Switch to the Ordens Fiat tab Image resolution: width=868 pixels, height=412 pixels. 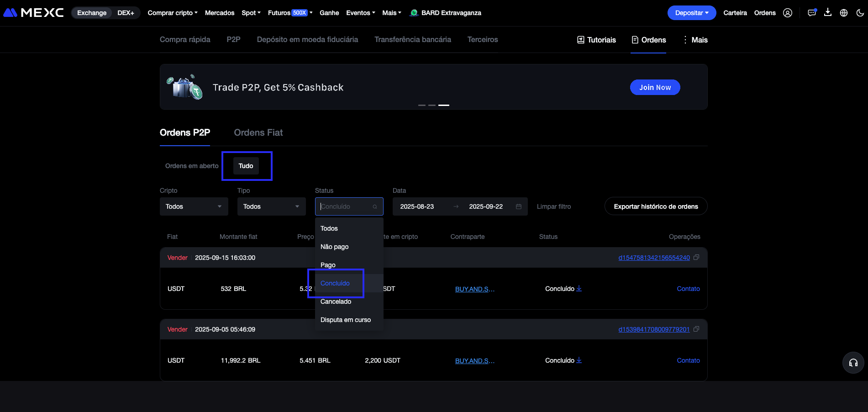coord(258,132)
